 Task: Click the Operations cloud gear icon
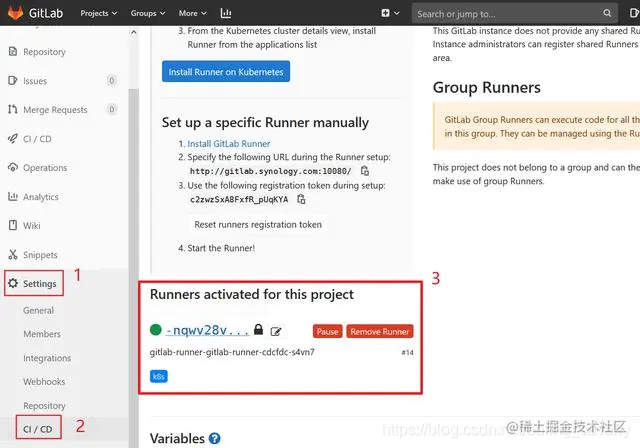pyautogui.click(x=13, y=167)
